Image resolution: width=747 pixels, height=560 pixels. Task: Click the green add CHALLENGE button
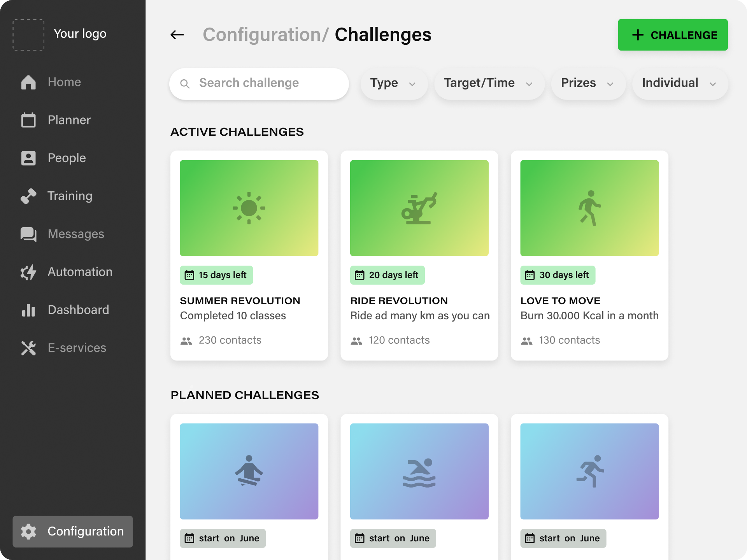tap(672, 35)
